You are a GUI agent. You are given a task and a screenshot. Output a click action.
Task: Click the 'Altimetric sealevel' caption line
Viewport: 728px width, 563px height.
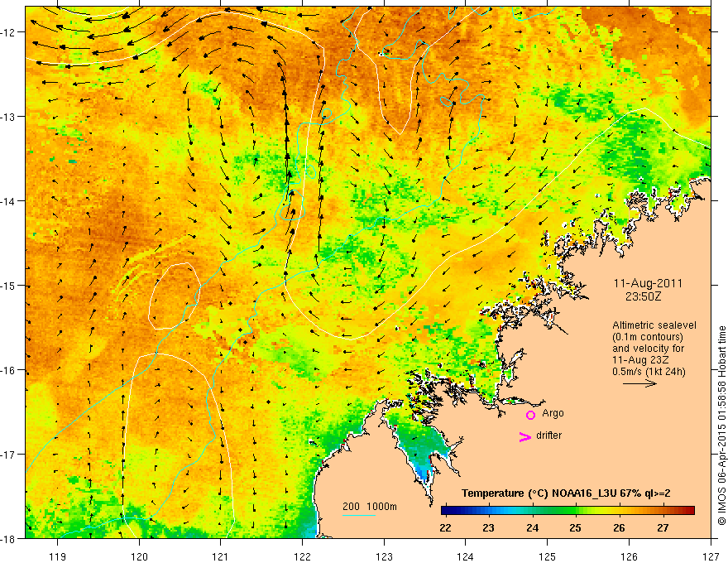654,325
